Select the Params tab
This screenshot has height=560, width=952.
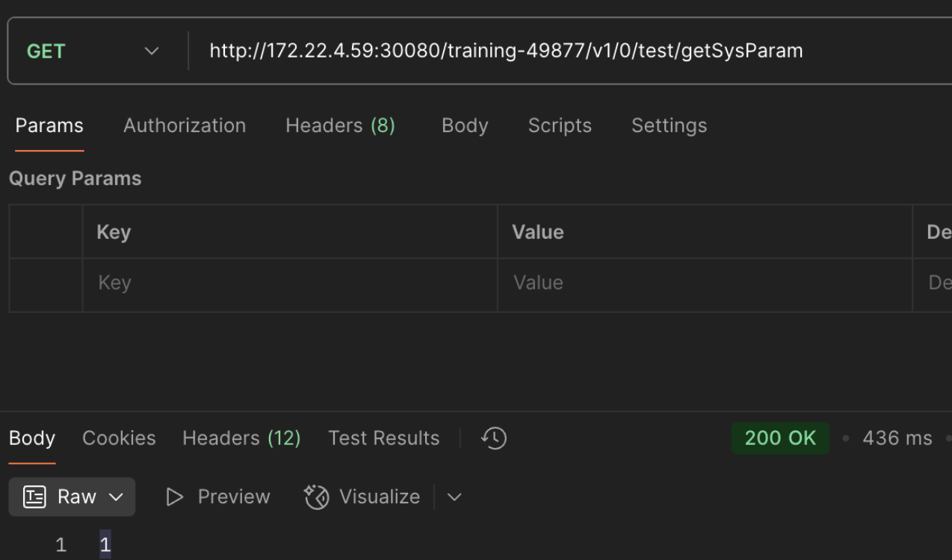pyautogui.click(x=49, y=125)
